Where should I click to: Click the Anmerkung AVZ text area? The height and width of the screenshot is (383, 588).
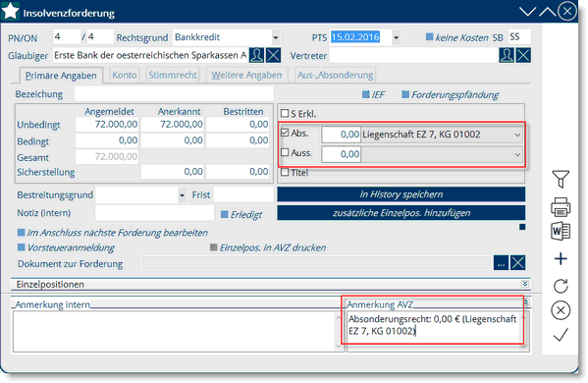point(434,332)
